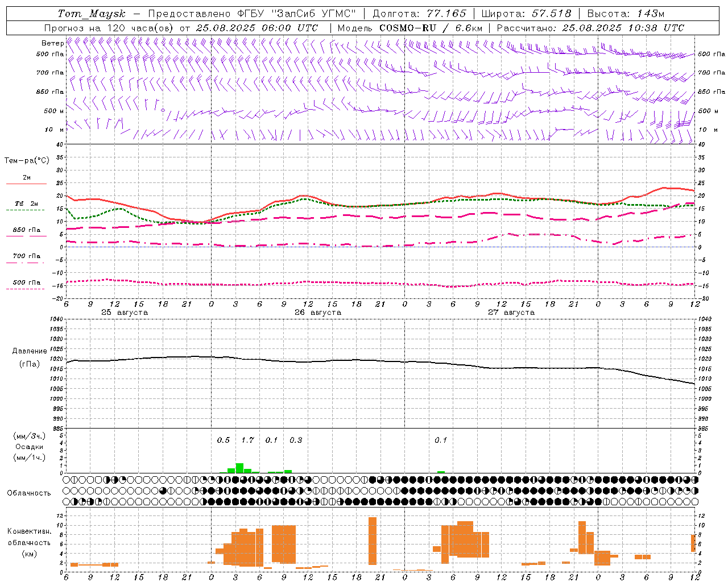Select the Осадки precipitation label
The height and width of the screenshot is (582, 728).
click(x=30, y=447)
